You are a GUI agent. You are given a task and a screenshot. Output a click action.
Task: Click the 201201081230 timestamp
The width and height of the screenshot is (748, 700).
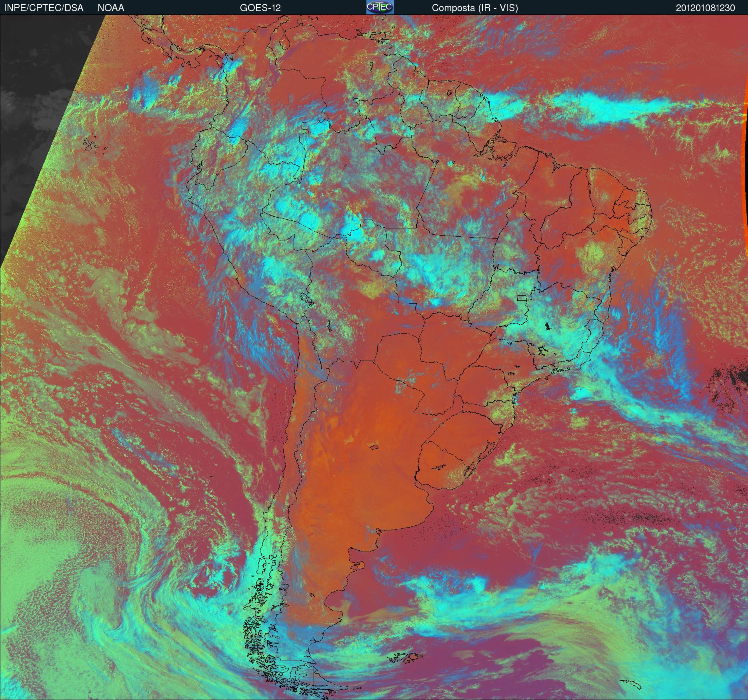pos(706,8)
